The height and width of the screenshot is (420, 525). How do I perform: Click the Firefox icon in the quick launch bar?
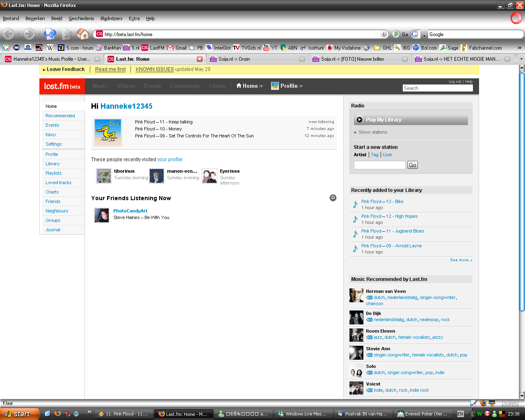coord(57,413)
